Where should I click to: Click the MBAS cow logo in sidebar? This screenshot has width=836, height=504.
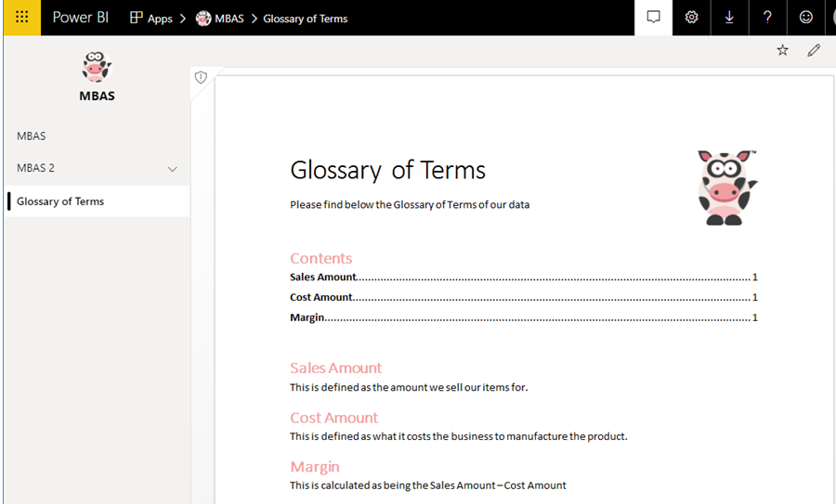97,67
